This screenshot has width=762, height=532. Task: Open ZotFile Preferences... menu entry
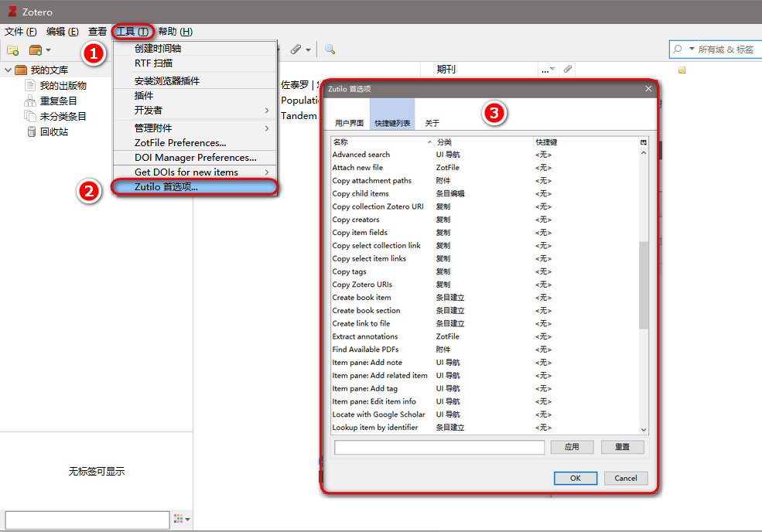(195, 143)
